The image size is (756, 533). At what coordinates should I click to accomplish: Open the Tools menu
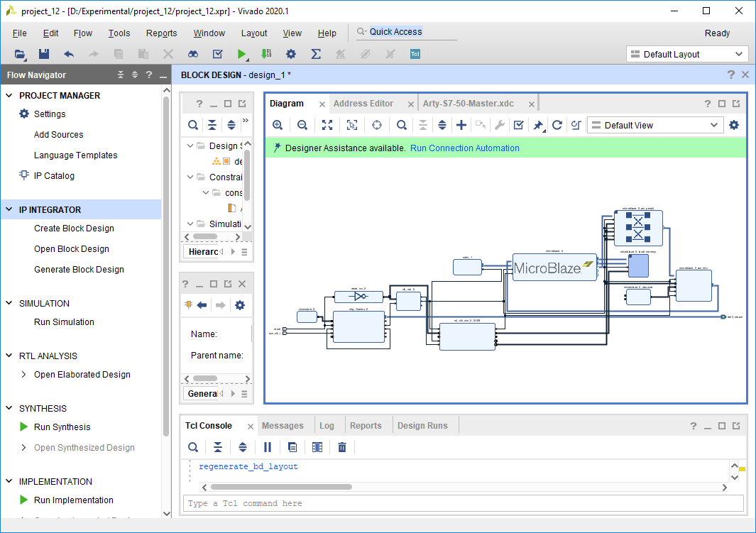tap(119, 33)
